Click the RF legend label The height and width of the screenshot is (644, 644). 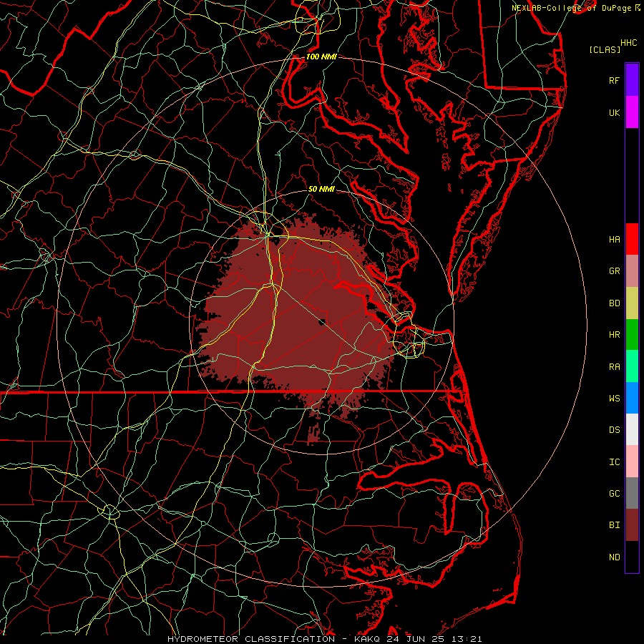614,80
